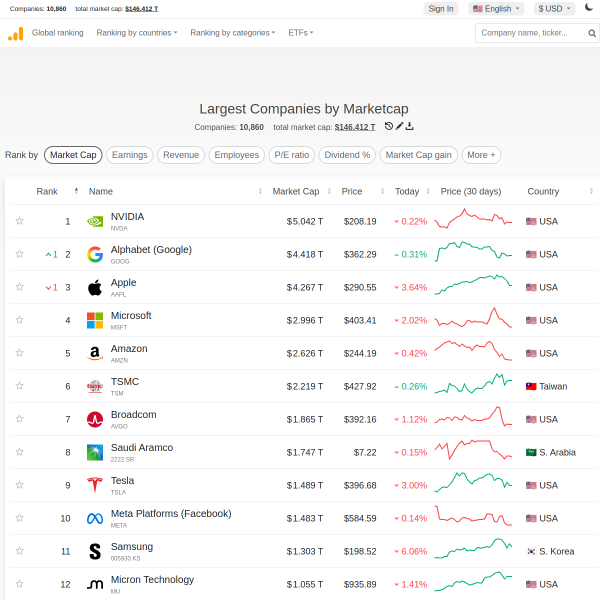Select the P/E ratio rank tab
The image size is (600, 600).
coord(292,155)
